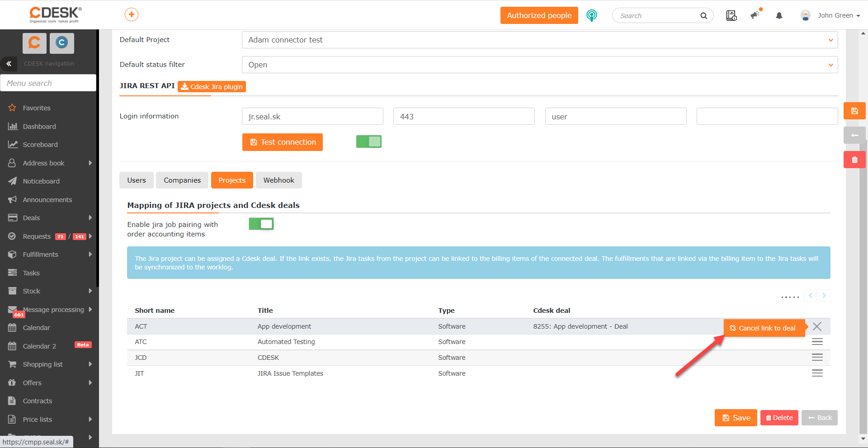Edit the 443 port field
This screenshot has height=448, width=868.
pos(464,117)
